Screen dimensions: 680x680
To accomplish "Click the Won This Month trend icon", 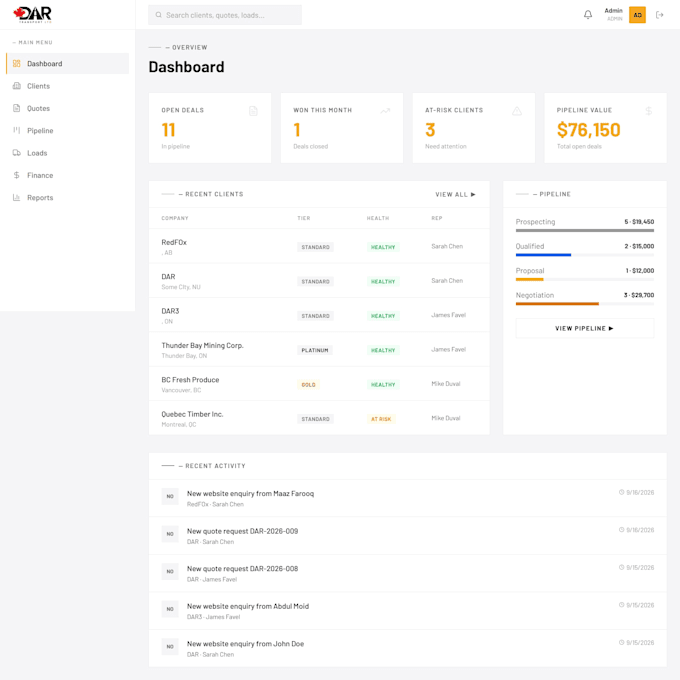I will point(385,111).
